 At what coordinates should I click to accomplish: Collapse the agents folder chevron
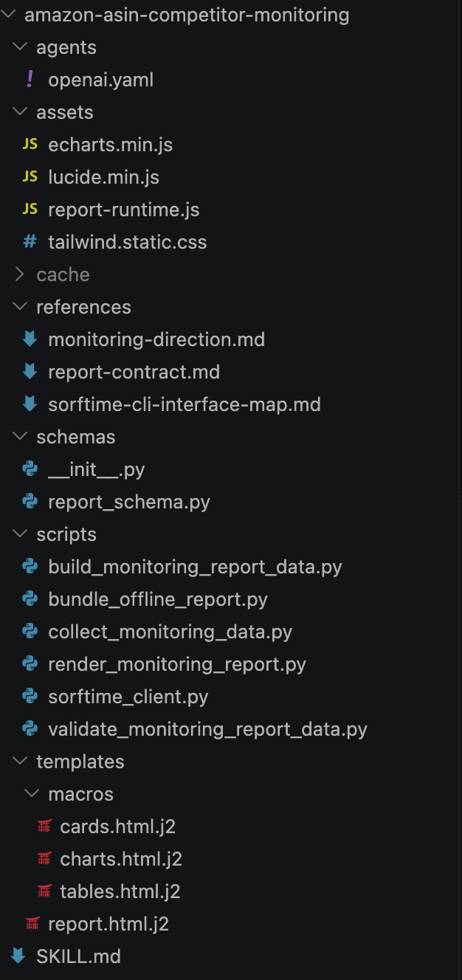click(x=20, y=47)
